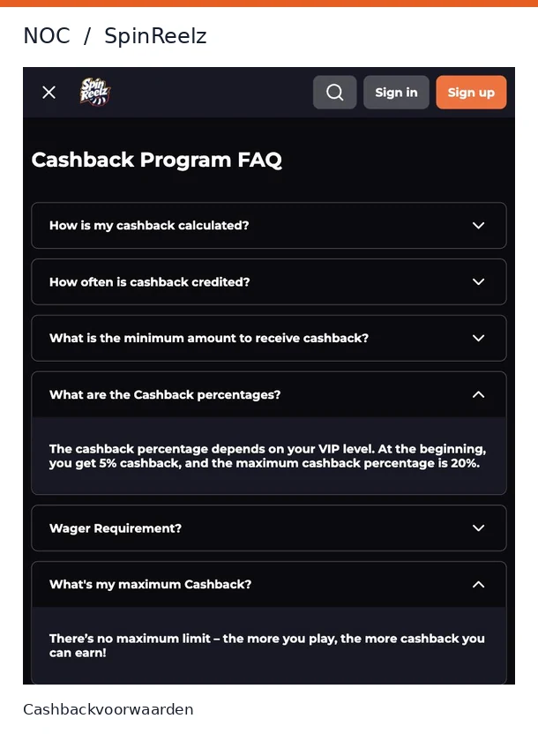Click the SpinReelz logo
538x756 pixels.
point(95,92)
